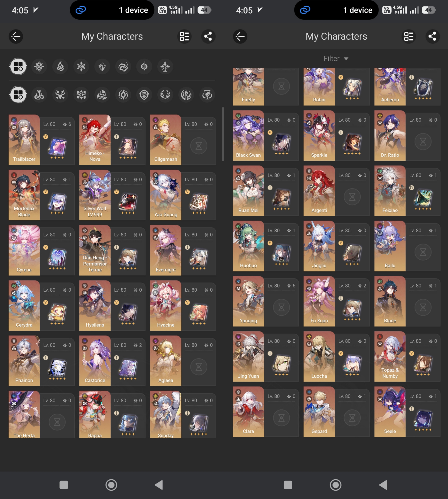Tap Aglaea's empty light cone slot
The image size is (448, 499).
[199, 367]
